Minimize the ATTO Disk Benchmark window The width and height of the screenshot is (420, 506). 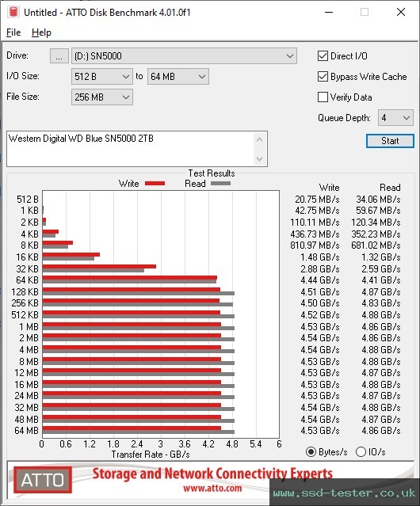coord(329,12)
